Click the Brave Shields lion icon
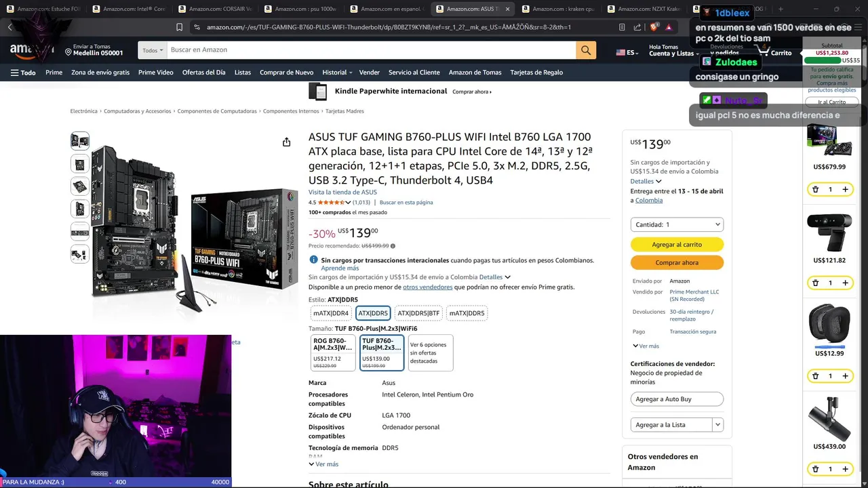This screenshot has height=488, width=868. (653, 27)
